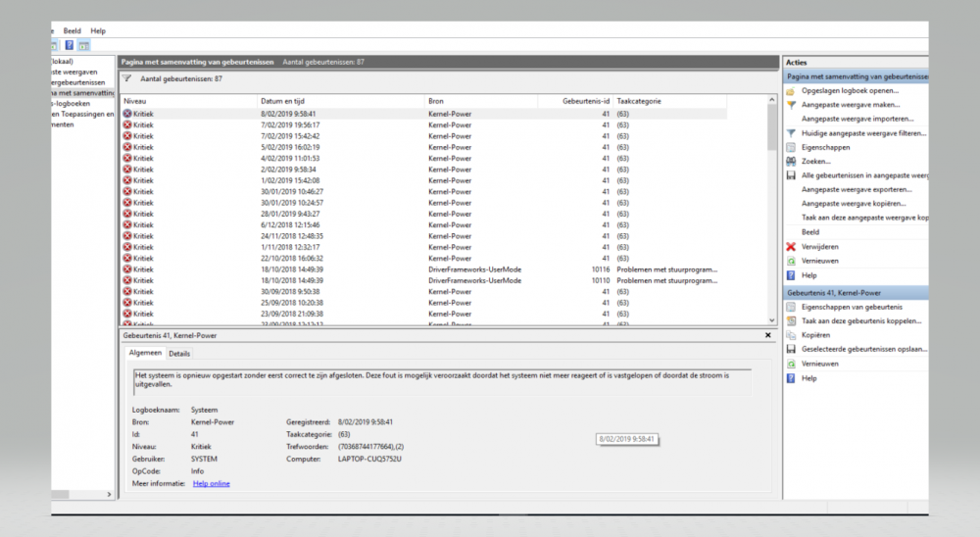Select event dated 28/01/2019 9:43:27

[423, 214]
